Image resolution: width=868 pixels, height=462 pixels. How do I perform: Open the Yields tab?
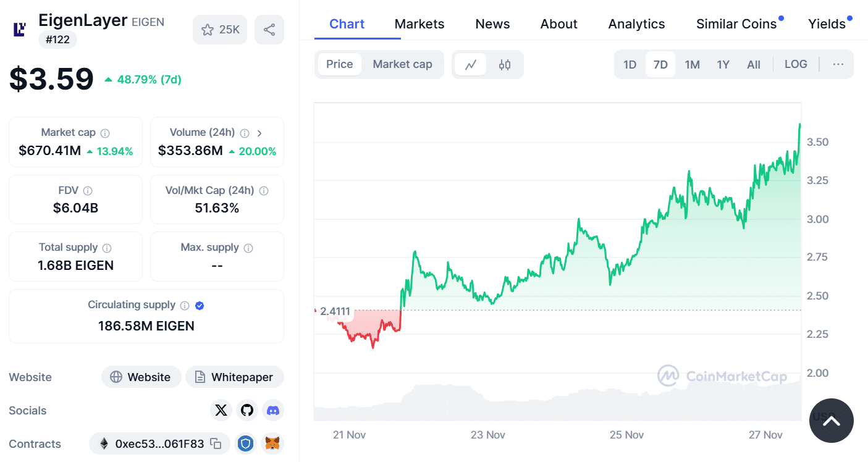tap(827, 24)
